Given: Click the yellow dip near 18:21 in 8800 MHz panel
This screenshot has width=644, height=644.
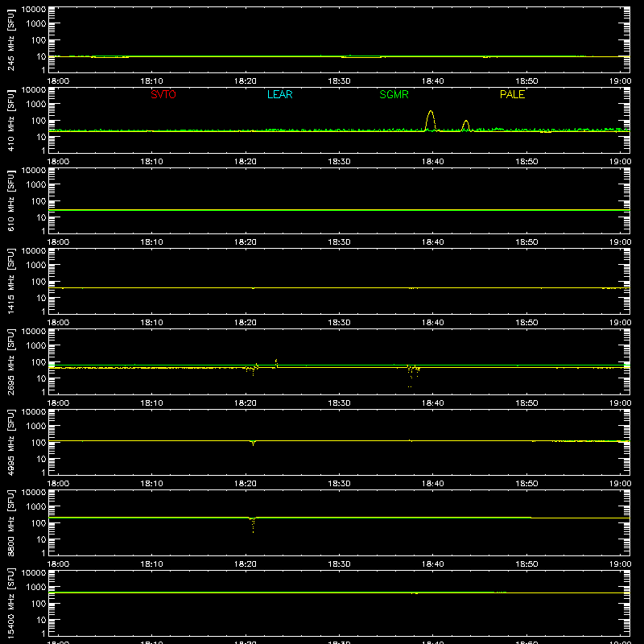Looking at the screenshot, I should [x=253, y=525].
